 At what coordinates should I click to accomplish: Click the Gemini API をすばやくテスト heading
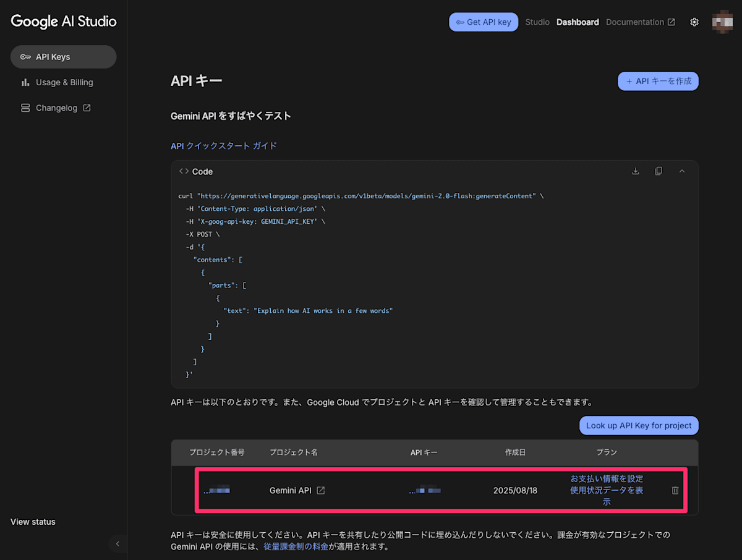pyautogui.click(x=231, y=116)
